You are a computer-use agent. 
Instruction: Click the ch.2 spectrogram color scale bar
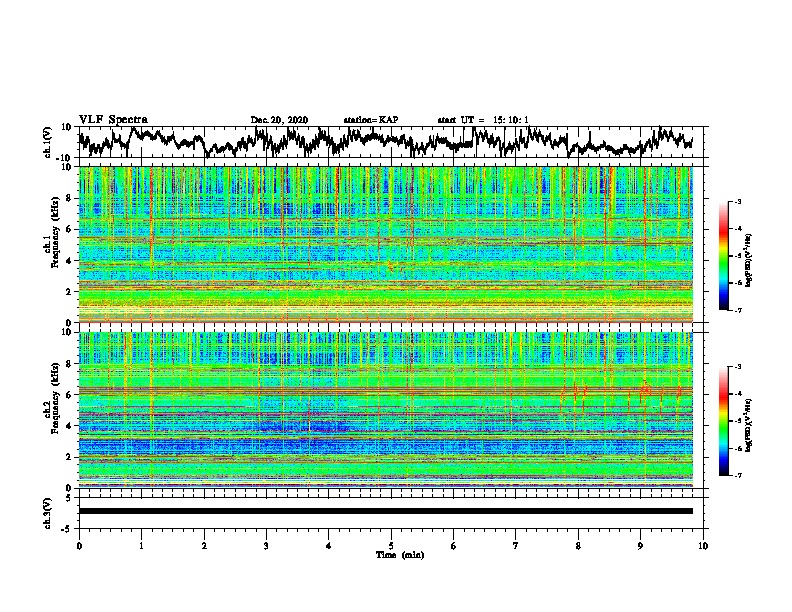pyautogui.click(x=723, y=421)
